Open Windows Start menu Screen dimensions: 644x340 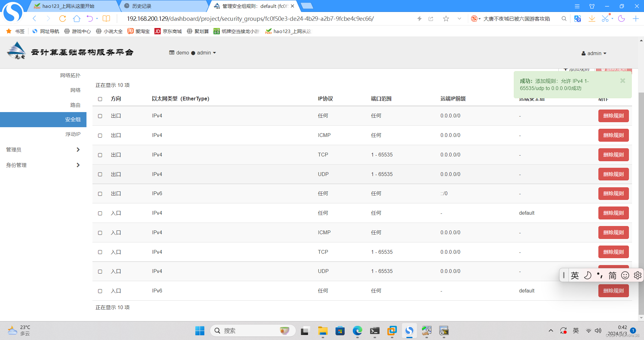tap(200, 331)
